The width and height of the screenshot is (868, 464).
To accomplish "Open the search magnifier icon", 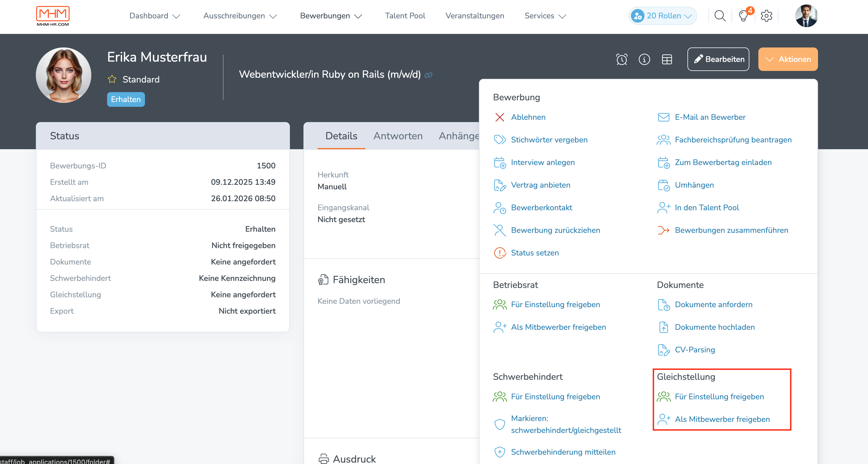I will [x=719, y=16].
